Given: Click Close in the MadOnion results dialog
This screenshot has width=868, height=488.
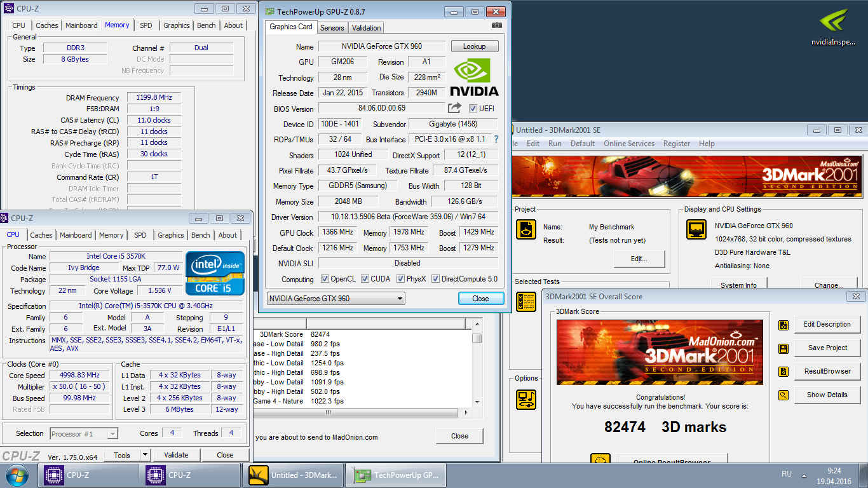Looking at the screenshot, I should pyautogui.click(x=459, y=436).
